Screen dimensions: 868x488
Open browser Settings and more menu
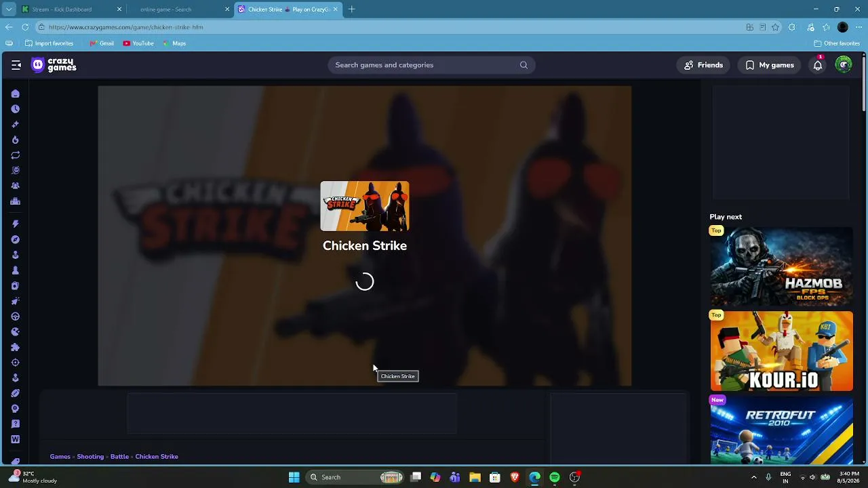pyautogui.click(x=859, y=27)
